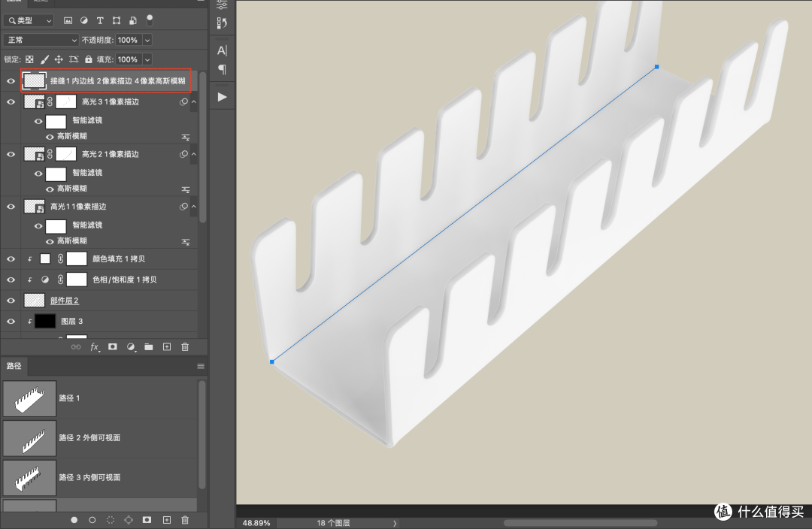The image size is (812, 529).
Task: Hide the 高光2 1像素描边 layer
Action: tap(11, 154)
